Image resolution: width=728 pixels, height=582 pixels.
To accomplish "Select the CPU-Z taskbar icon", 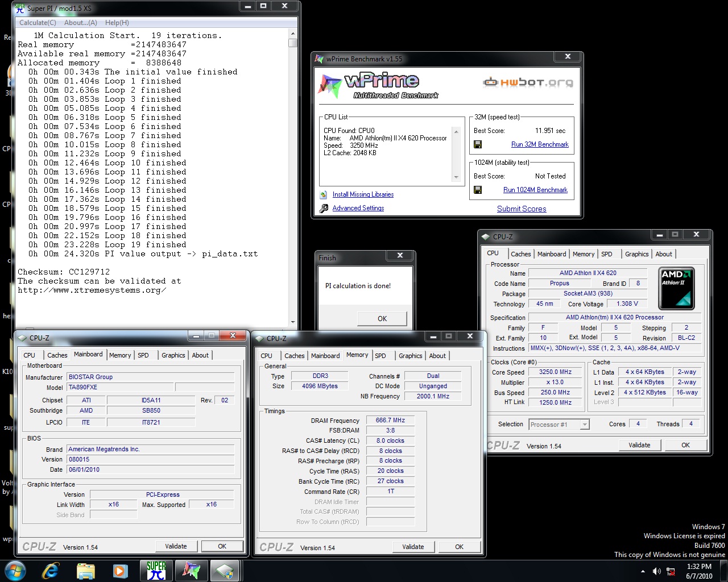I will click(226, 571).
